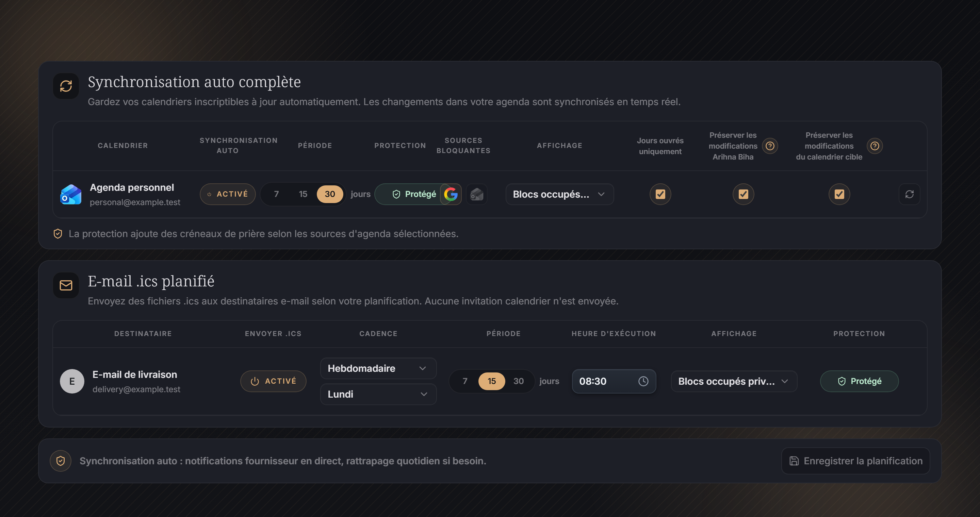Select 30 days in the e-mail Période selector
The height and width of the screenshot is (517, 980).
tap(519, 381)
